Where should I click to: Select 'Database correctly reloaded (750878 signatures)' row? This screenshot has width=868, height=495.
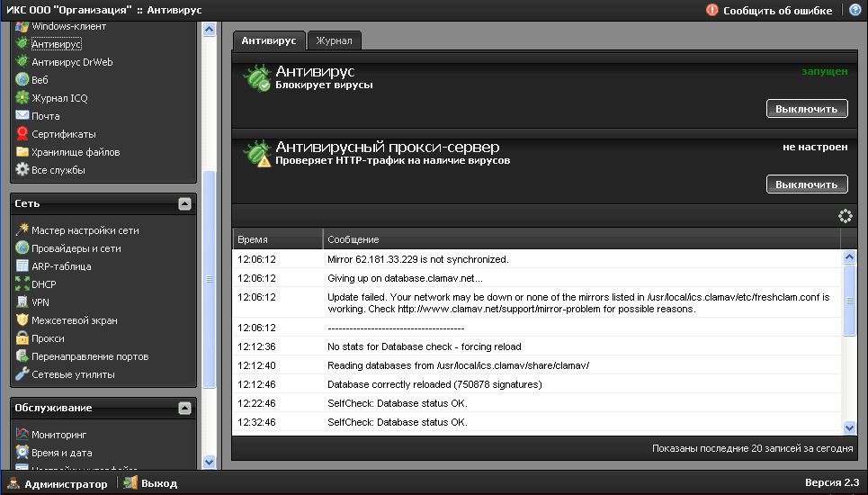[x=537, y=384]
